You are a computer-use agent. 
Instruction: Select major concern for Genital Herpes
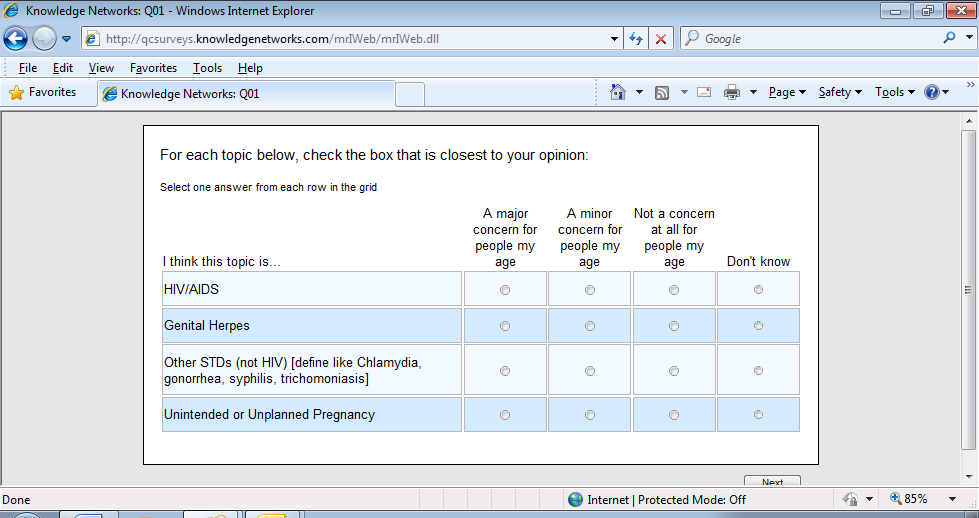click(x=505, y=326)
